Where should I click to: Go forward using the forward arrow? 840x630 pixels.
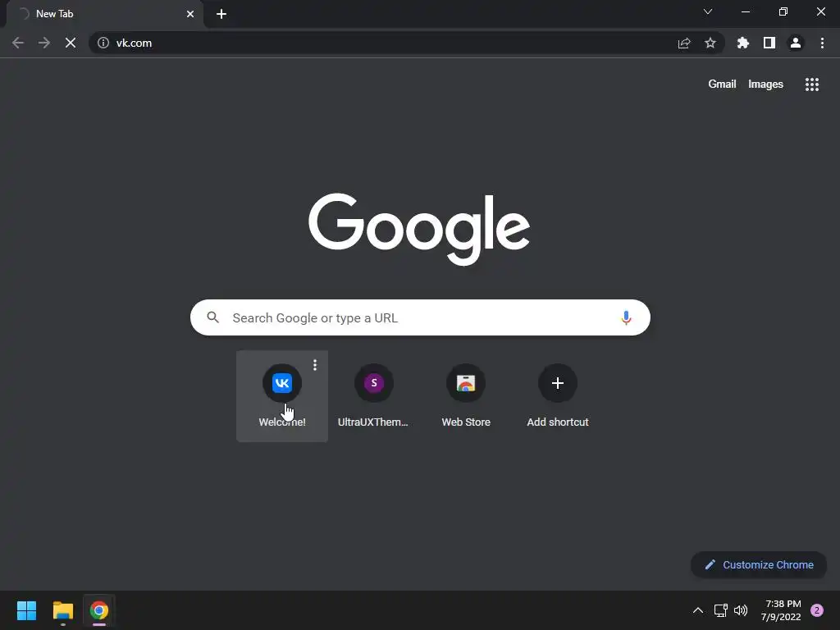44,43
